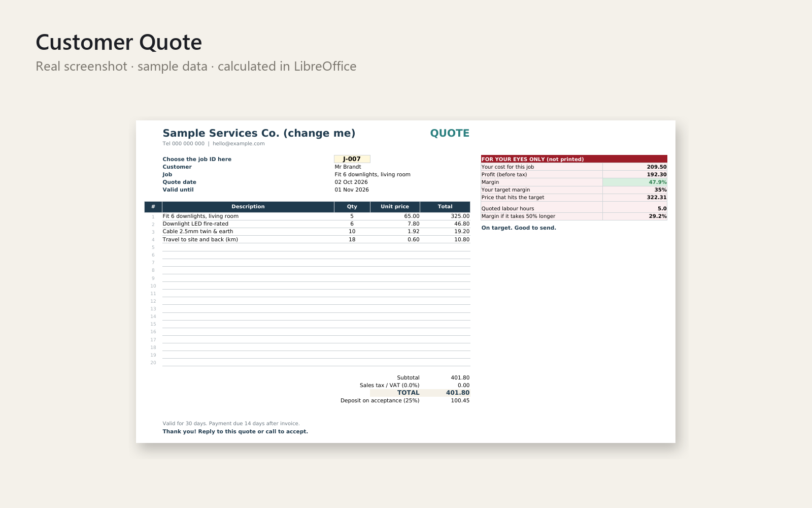This screenshot has height=508, width=812.
Task: Click the profit value 192.30
Action: 657,174
